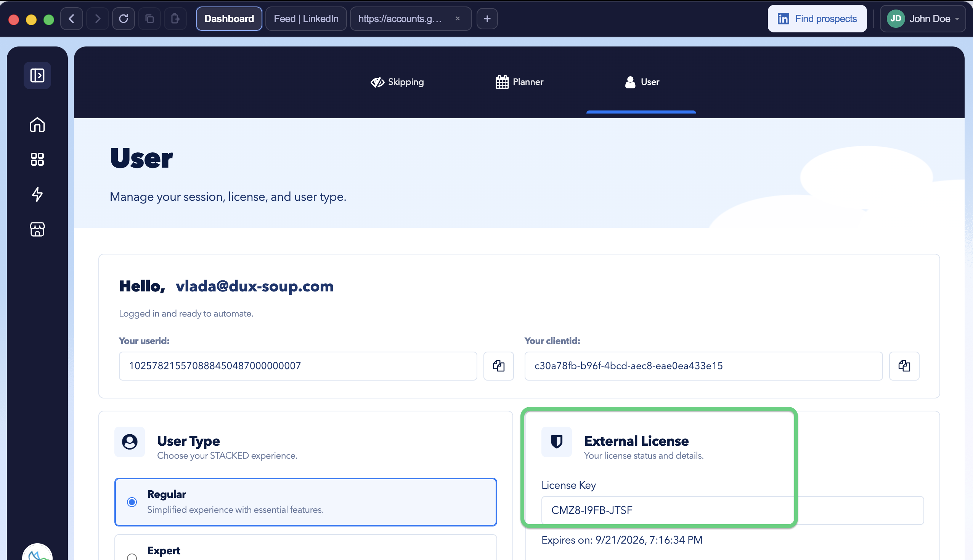Click the 'Your clientid:' label
The image size is (973, 560).
tap(552, 341)
